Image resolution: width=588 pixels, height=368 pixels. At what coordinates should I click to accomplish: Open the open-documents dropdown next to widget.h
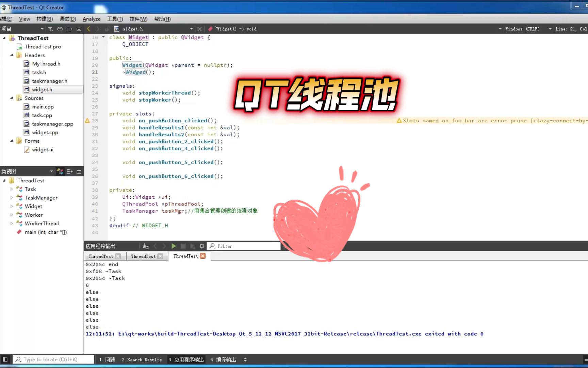click(192, 29)
